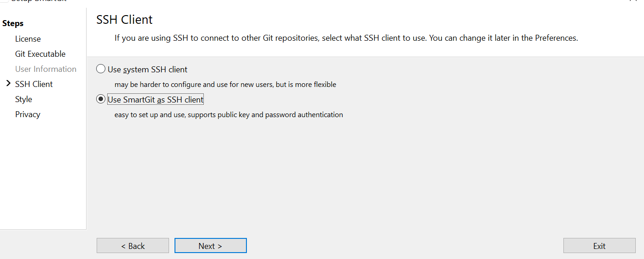Click the "If you are using SSH" instruction text
644x259 pixels.
click(346, 38)
